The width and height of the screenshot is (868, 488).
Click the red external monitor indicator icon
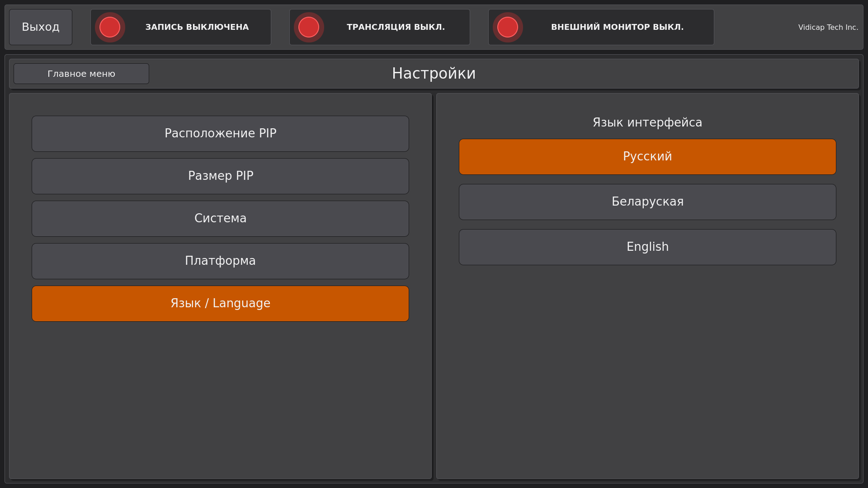pyautogui.click(x=508, y=27)
